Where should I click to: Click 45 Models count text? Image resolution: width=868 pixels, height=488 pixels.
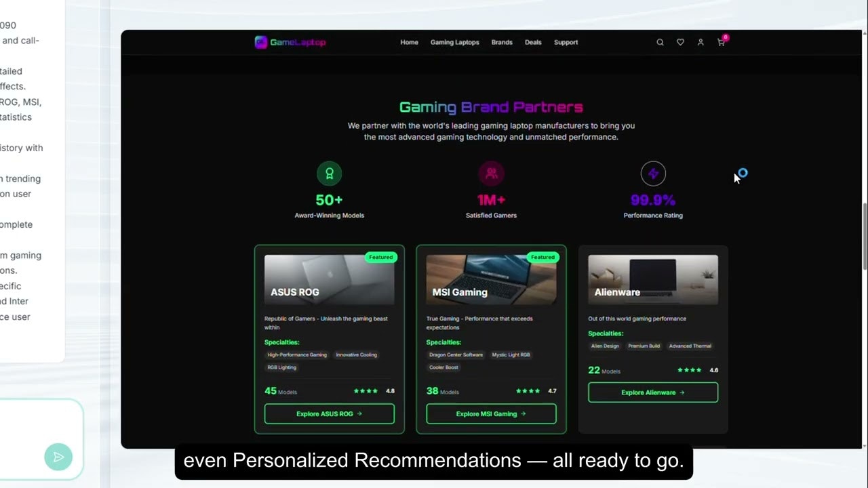click(x=281, y=391)
